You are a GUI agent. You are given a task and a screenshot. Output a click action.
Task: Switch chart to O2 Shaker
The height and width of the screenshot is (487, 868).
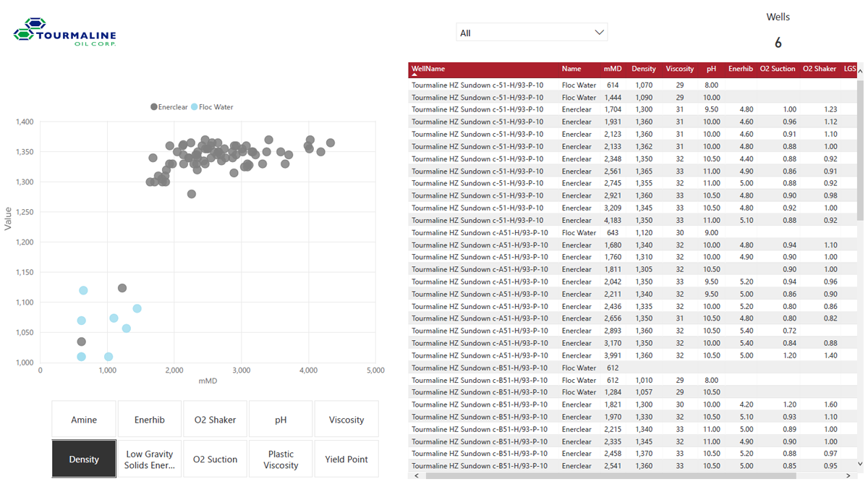(216, 420)
